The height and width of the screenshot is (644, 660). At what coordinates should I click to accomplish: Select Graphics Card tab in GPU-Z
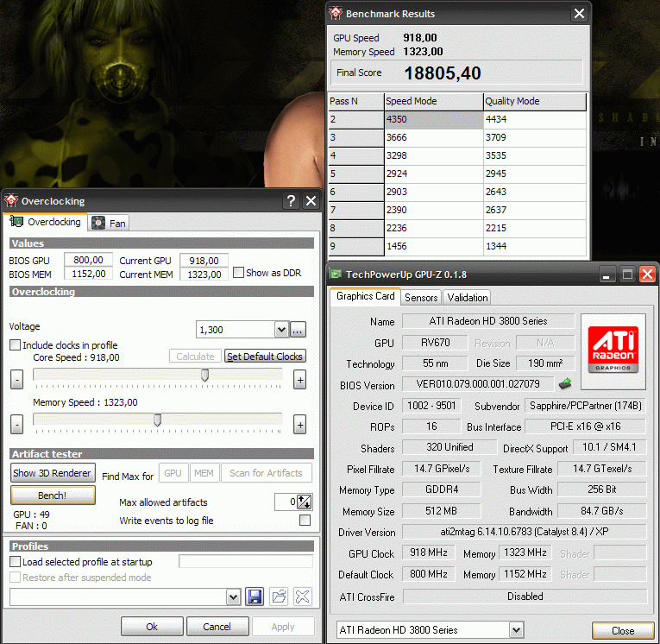coord(365,296)
